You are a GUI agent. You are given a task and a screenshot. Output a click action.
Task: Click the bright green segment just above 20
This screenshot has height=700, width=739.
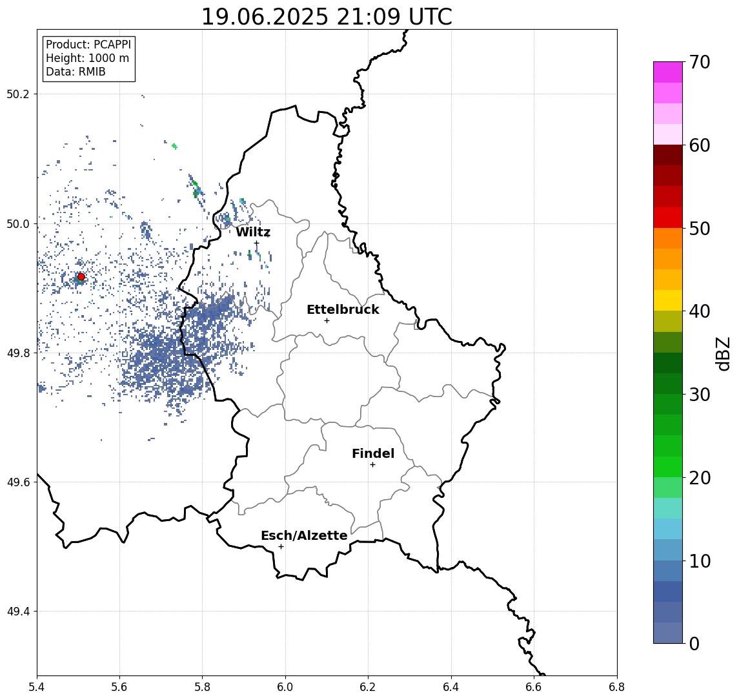tap(668, 466)
